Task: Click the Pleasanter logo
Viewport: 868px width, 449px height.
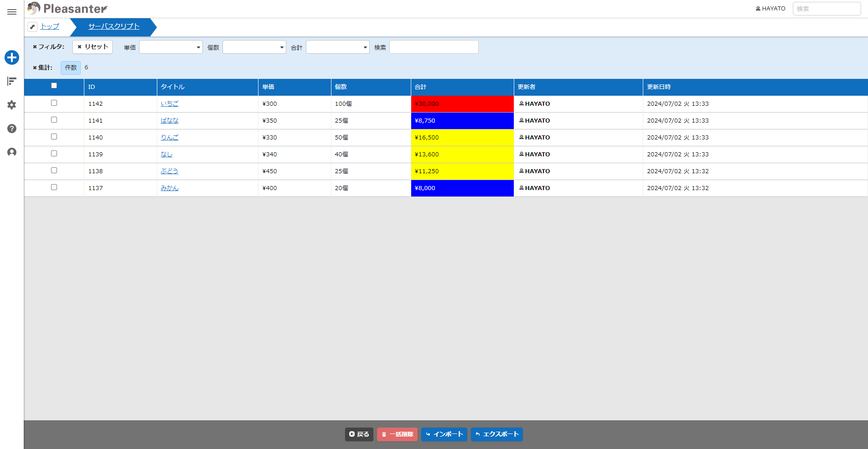Action: (x=67, y=8)
